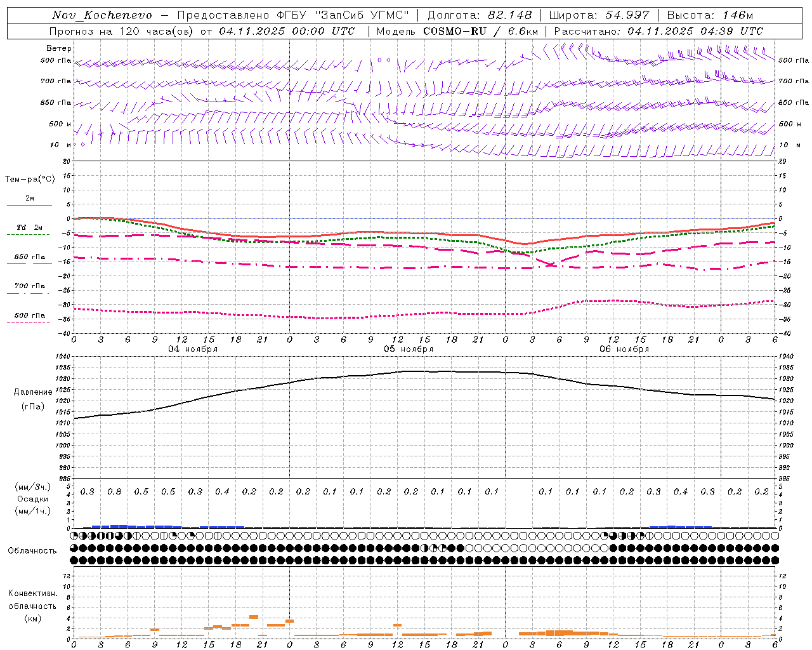This screenshot has width=812, height=650.
Task: Click the 04 ноября date label
Action: [x=193, y=349]
